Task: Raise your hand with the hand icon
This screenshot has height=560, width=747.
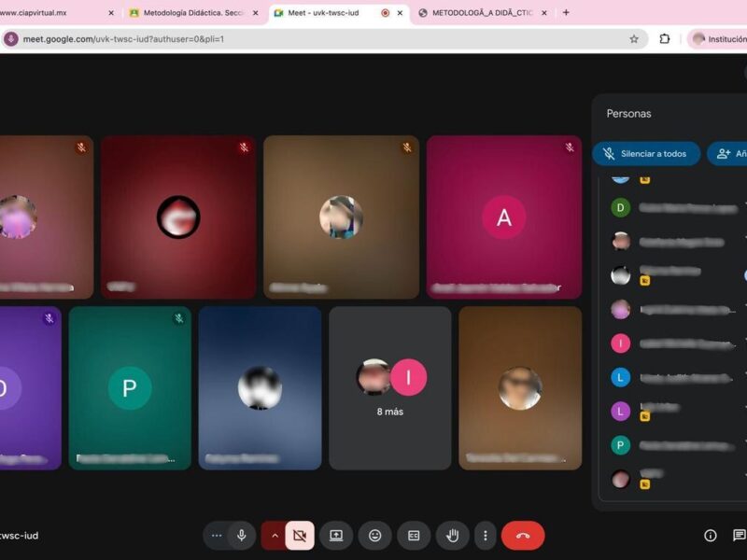Action: (x=453, y=535)
